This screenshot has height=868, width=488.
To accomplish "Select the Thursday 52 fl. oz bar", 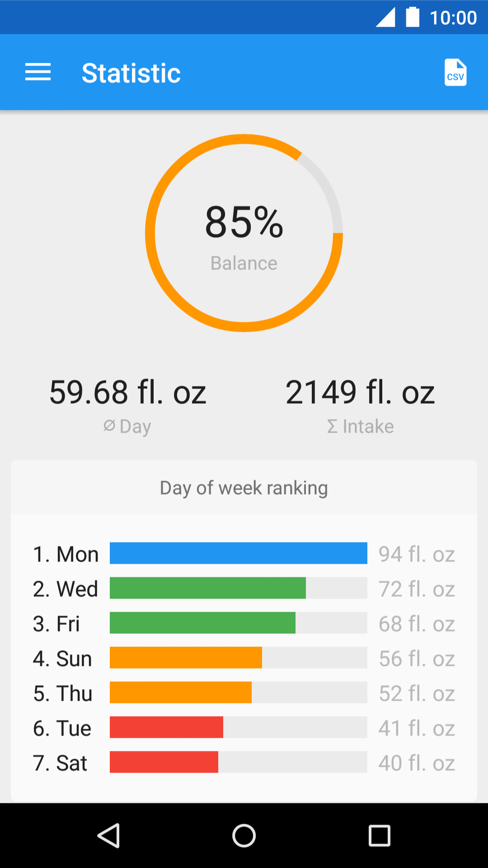I will [181, 693].
